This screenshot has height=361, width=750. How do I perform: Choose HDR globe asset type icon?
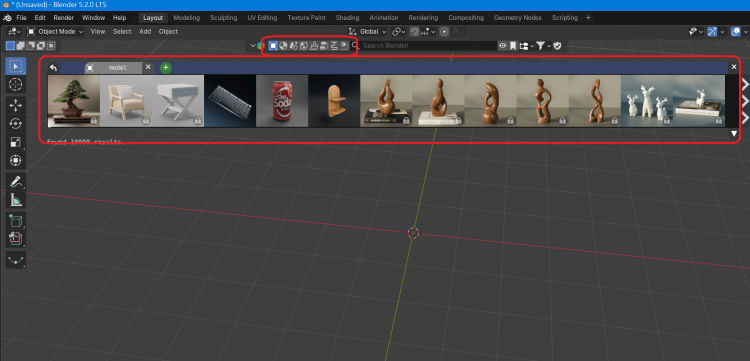click(304, 46)
